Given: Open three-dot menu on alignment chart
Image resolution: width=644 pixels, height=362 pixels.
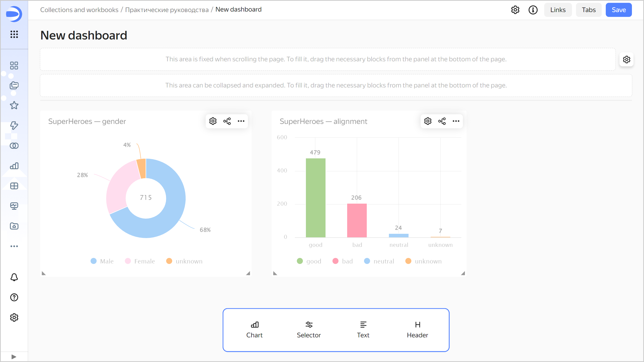Looking at the screenshot, I should coord(456,121).
